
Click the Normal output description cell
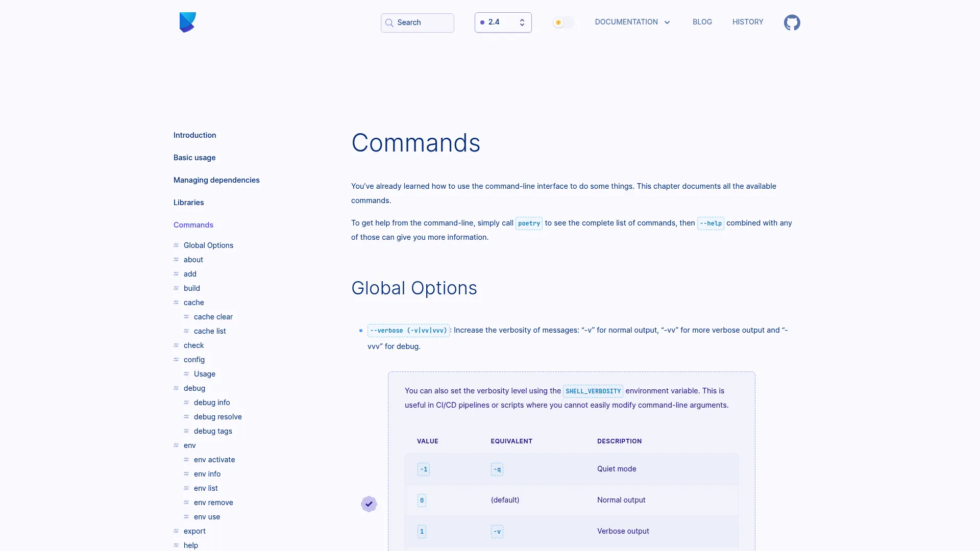click(621, 500)
